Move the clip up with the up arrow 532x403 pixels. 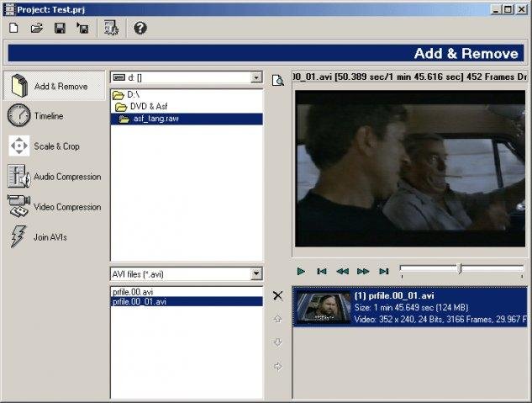277,319
